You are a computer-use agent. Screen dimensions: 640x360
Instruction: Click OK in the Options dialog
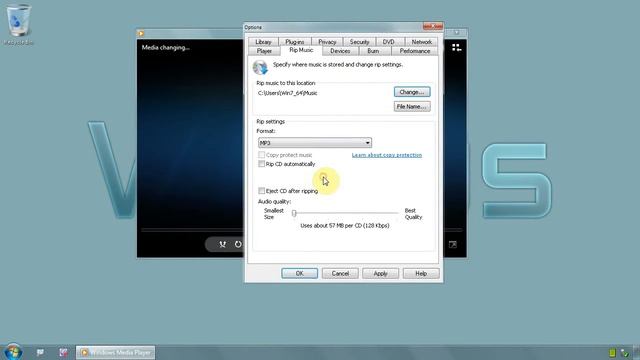click(299, 273)
